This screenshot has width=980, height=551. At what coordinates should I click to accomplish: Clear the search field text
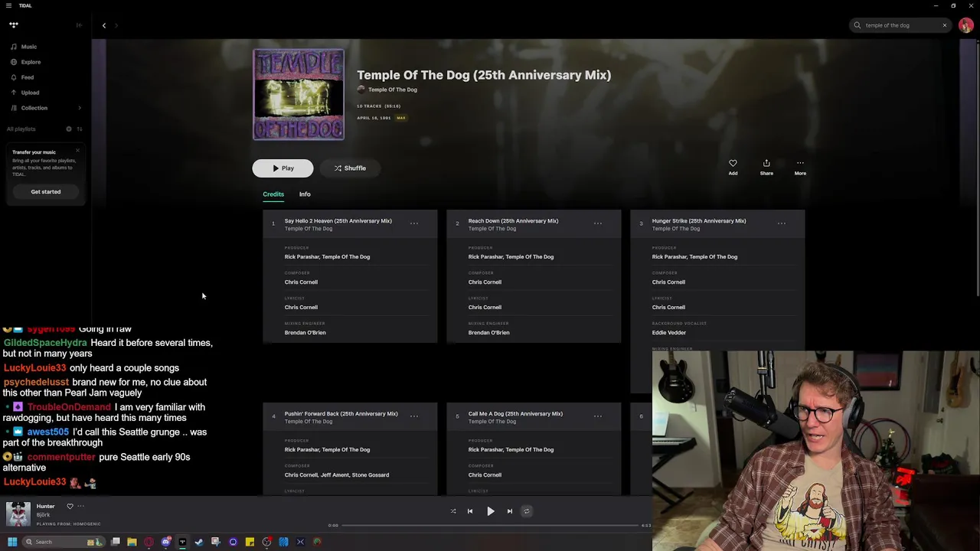tap(944, 25)
